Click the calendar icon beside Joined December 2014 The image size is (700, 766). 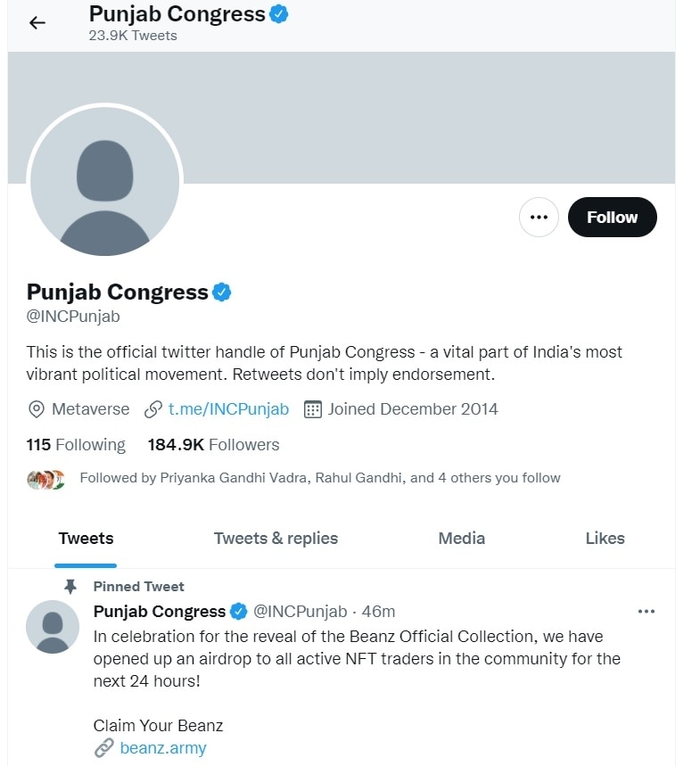(x=312, y=409)
